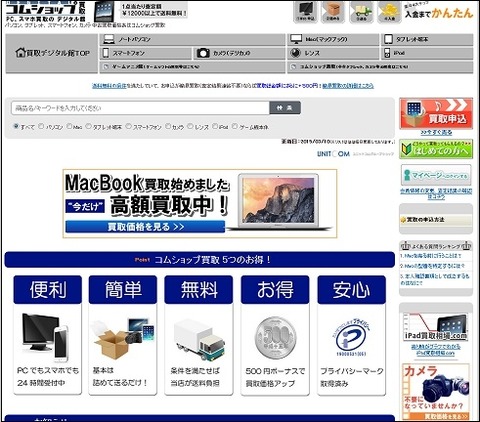Viewport: 480px width, 422px height.
Task: Open the iPod menu item
Action: [427, 53]
